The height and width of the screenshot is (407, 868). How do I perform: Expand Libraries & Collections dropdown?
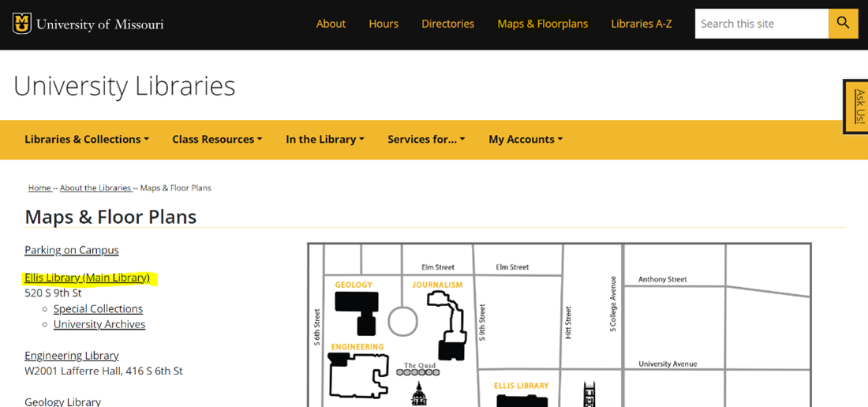(x=86, y=140)
